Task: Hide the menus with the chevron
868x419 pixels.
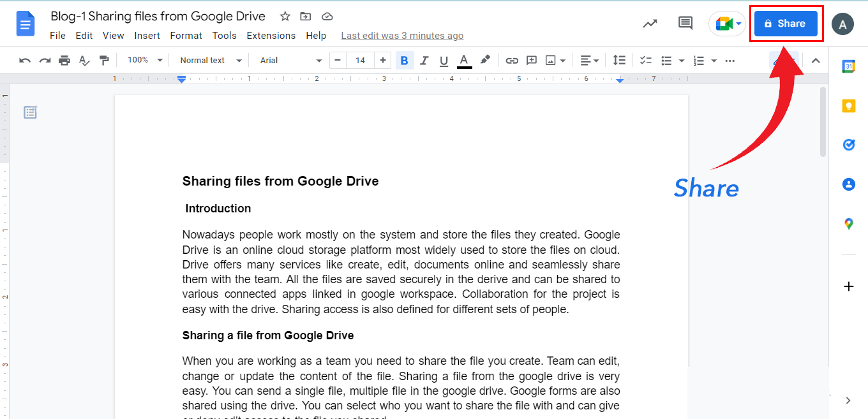Action: [816, 61]
